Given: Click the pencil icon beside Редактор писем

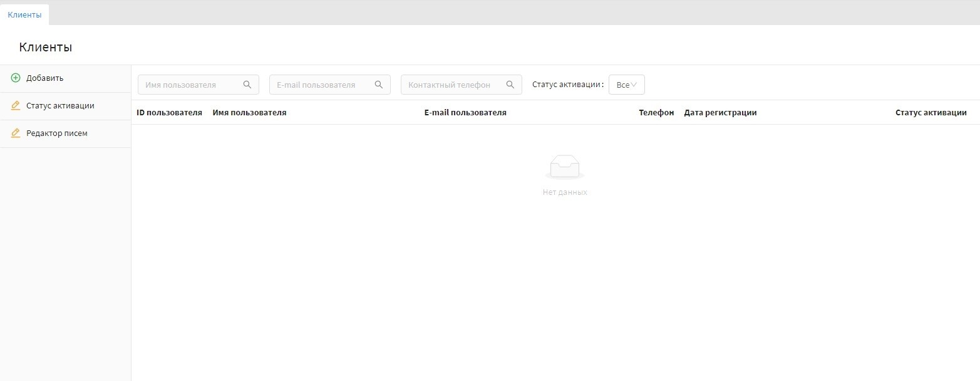Looking at the screenshot, I should 16,133.
